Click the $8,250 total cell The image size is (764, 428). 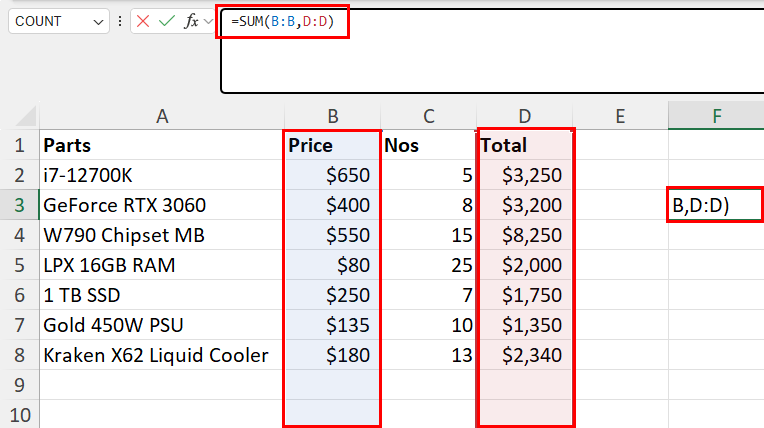pyautogui.click(x=524, y=235)
